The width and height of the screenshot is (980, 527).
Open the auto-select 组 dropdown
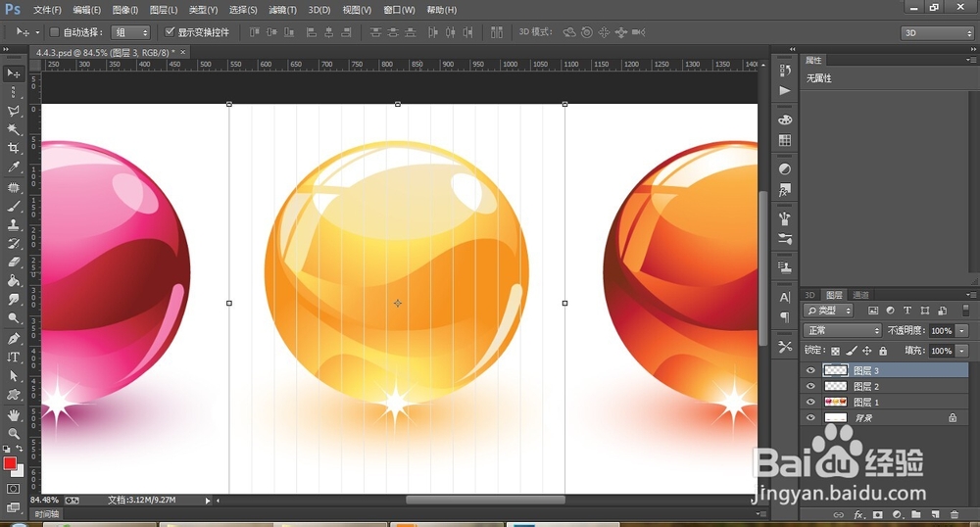click(x=130, y=32)
